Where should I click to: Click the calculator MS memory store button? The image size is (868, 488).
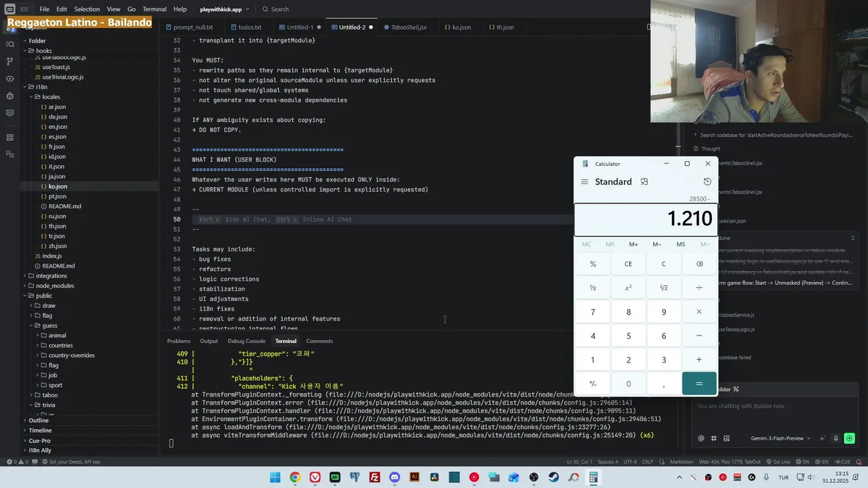click(681, 245)
